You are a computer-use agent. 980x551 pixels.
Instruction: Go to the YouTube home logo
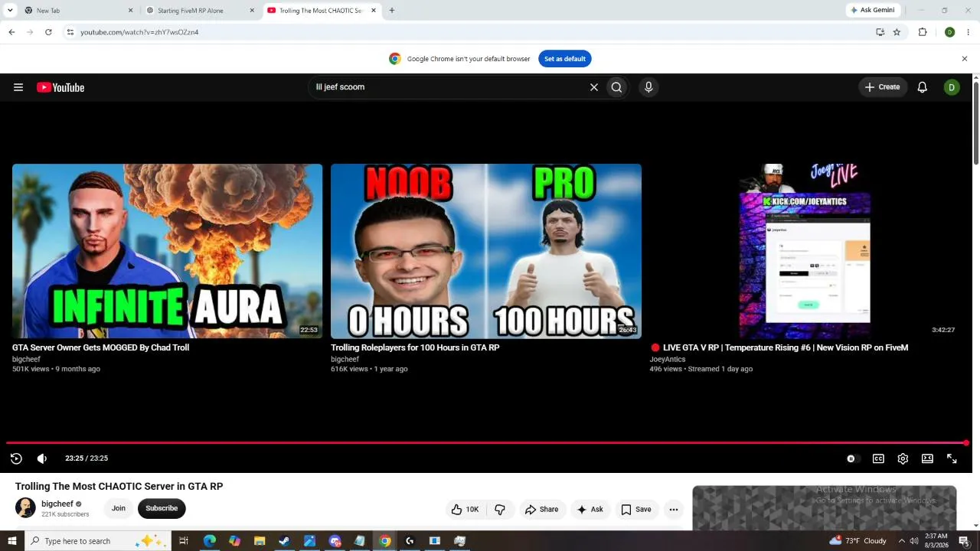(x=60, y=87)
